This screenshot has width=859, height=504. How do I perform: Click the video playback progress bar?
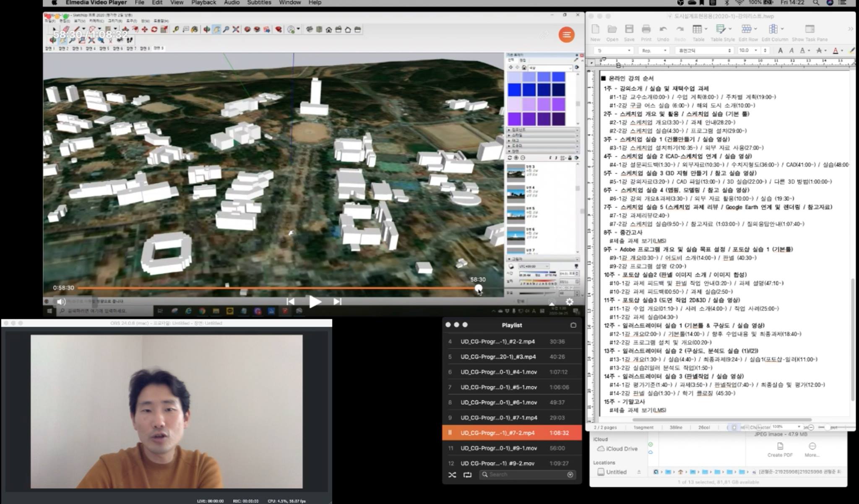[x=277, y=288]
